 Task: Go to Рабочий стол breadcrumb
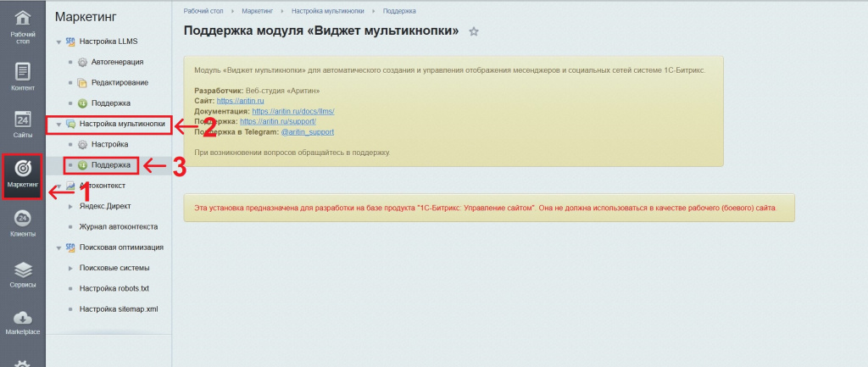(203, 11)
